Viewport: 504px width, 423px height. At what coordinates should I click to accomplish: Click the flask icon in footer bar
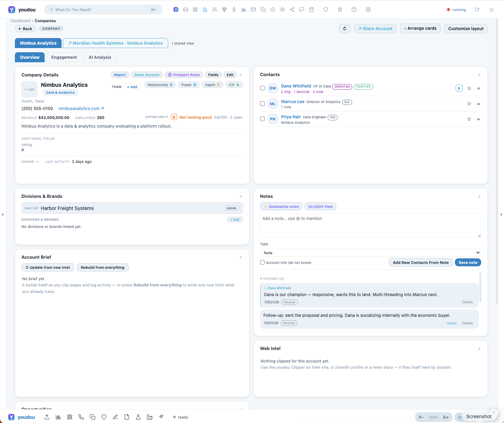pyautogui.click(x=138, y=417)
